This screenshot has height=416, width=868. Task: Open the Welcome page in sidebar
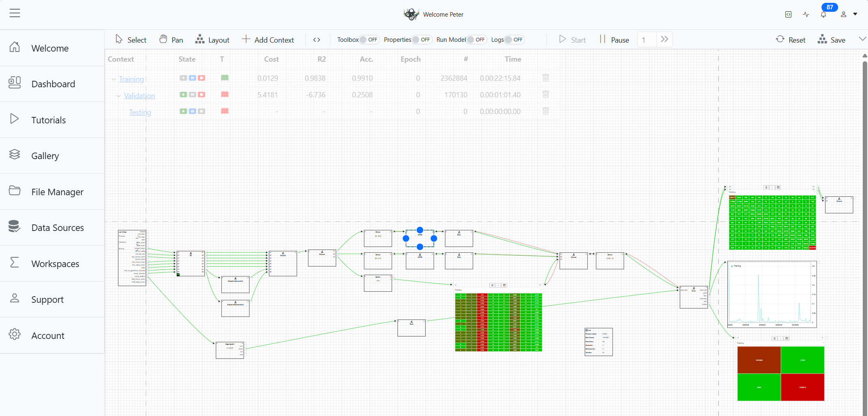[x=52, y=48]
